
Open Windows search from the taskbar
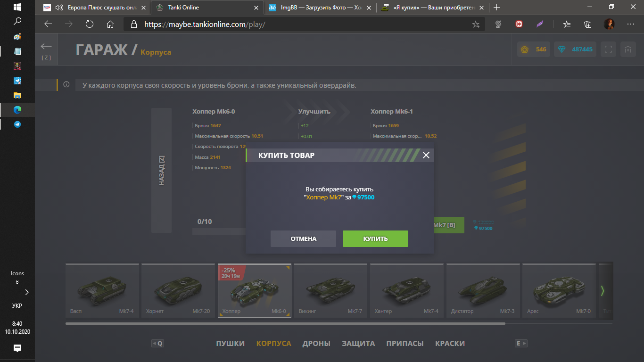(17, 21)
